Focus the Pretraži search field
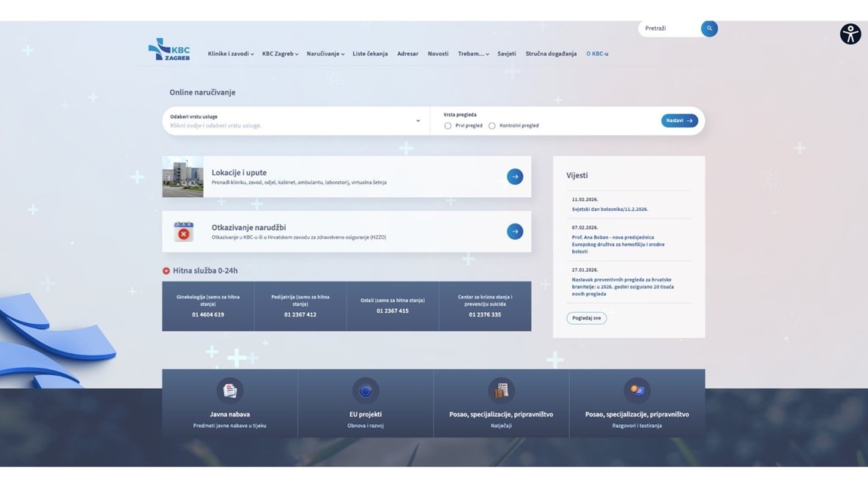868x488 pixels. pyautogui.click(x=668, y=29)
